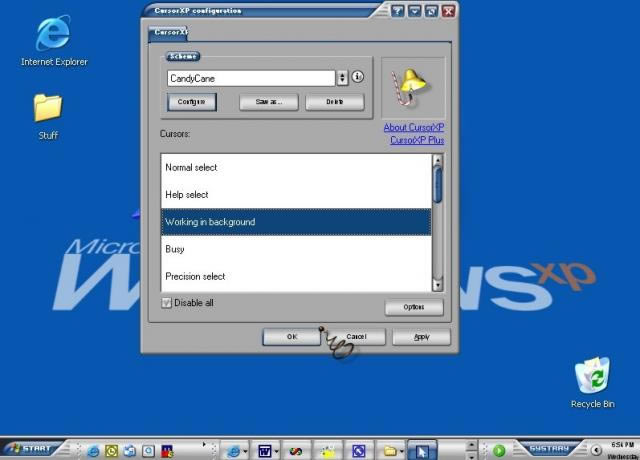Click the CursorXP arrow taskbar button

coord(422,451)
